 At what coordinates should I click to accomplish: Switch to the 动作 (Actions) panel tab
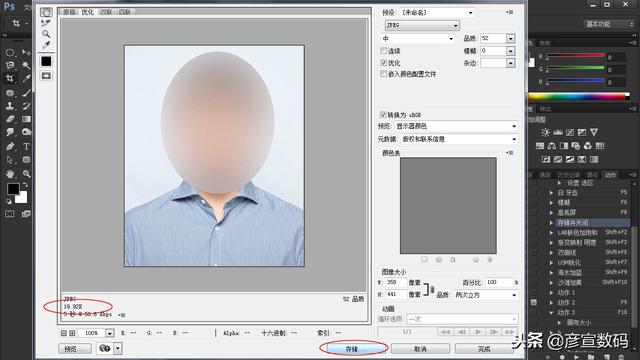pos(611,175)
